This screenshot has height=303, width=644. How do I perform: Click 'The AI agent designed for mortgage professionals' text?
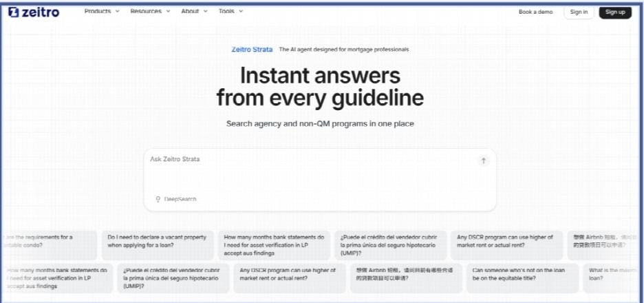pyautogui.click(x=344, y=50)
